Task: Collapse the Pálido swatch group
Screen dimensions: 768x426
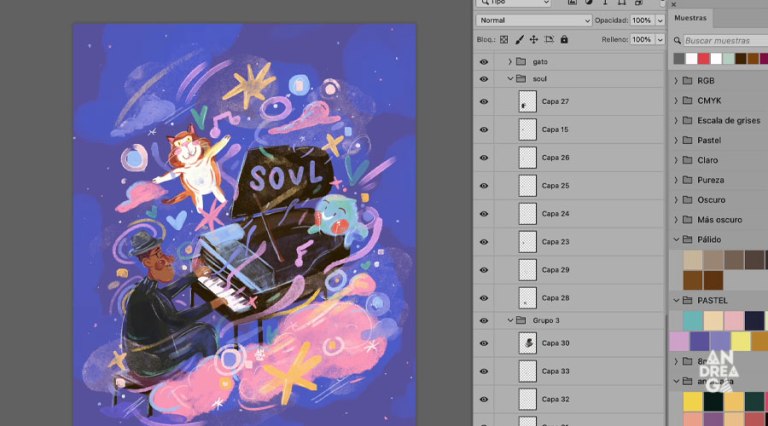Action: 676,239
